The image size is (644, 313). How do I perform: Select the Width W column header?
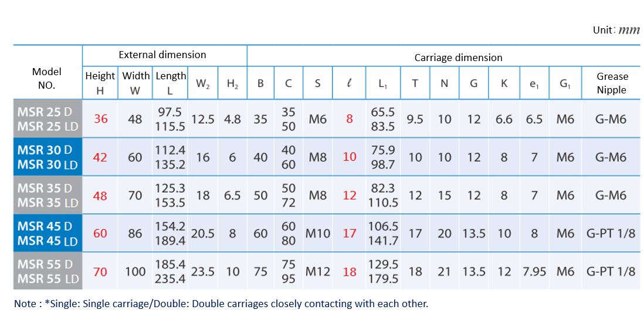[135, 83]
